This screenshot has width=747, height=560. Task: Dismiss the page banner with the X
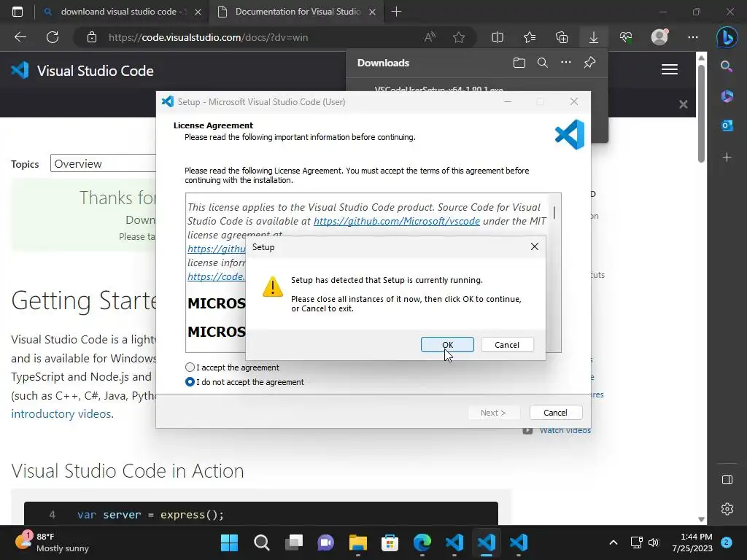[x=683, y=104]
